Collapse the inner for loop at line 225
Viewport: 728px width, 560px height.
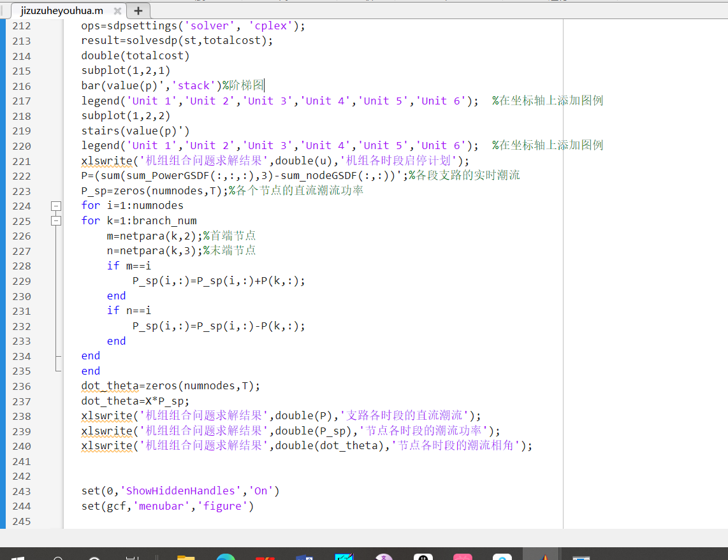click(56, 220)
